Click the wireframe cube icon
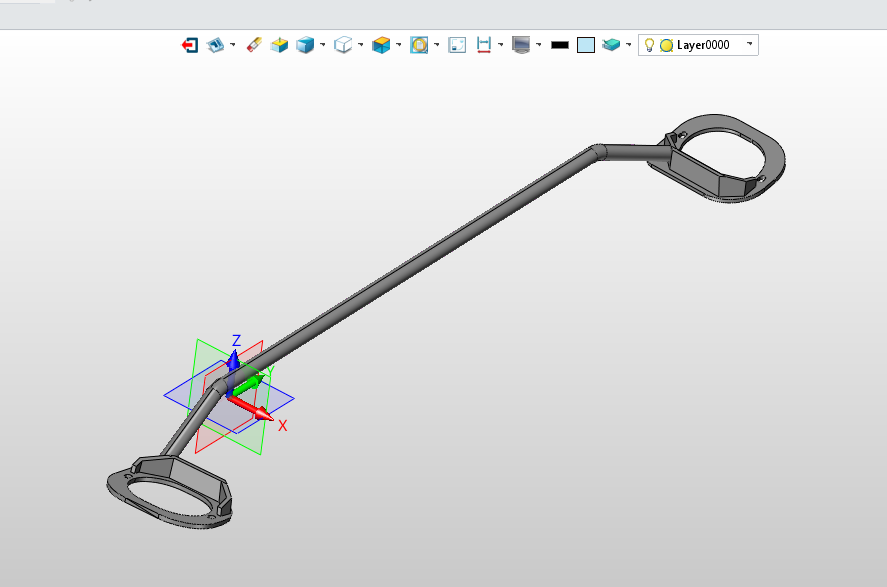 [343, 45]
